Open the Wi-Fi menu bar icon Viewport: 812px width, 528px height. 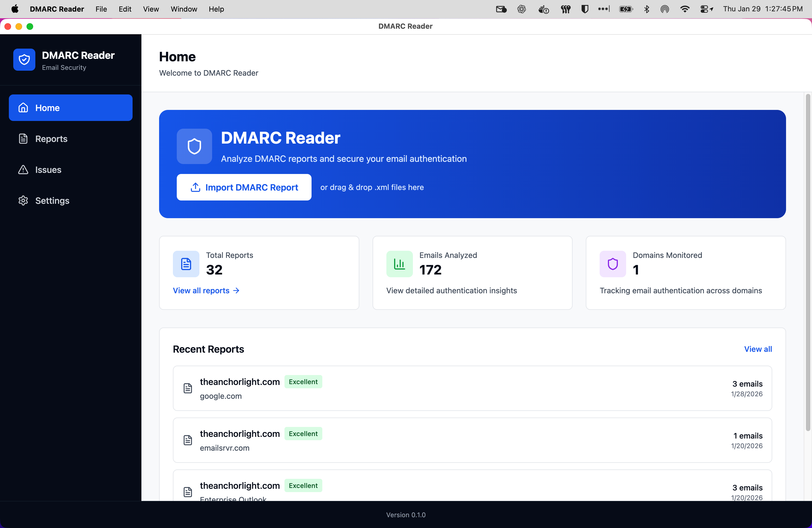685,9
